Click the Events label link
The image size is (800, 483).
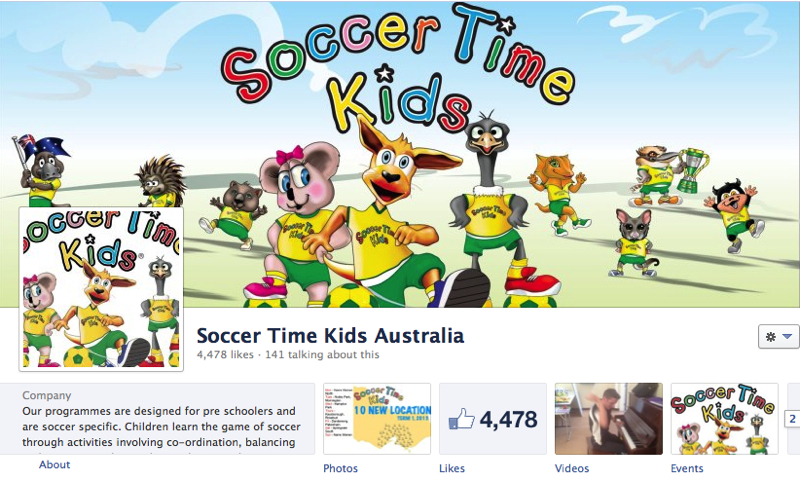[687, 468]
